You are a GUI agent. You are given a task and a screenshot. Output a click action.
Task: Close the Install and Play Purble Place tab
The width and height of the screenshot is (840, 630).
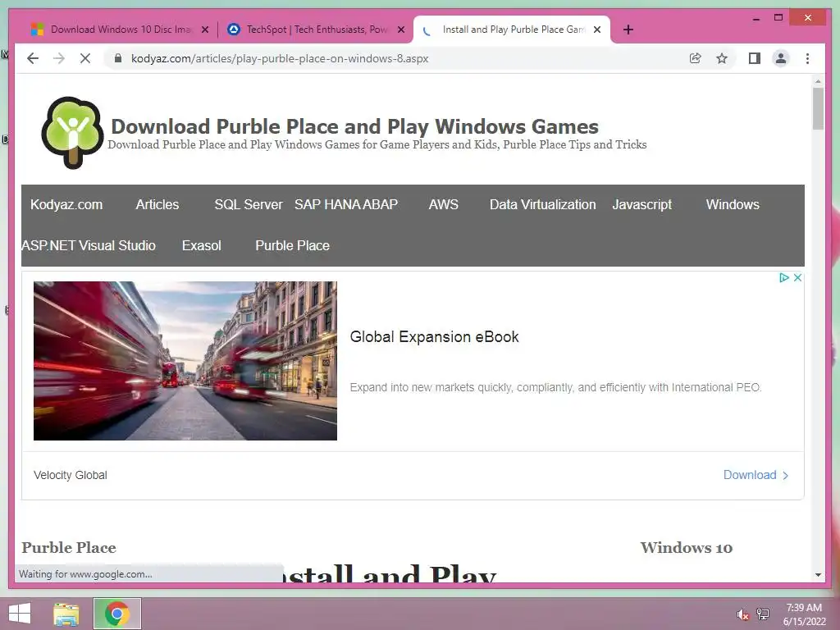(597, 30)
